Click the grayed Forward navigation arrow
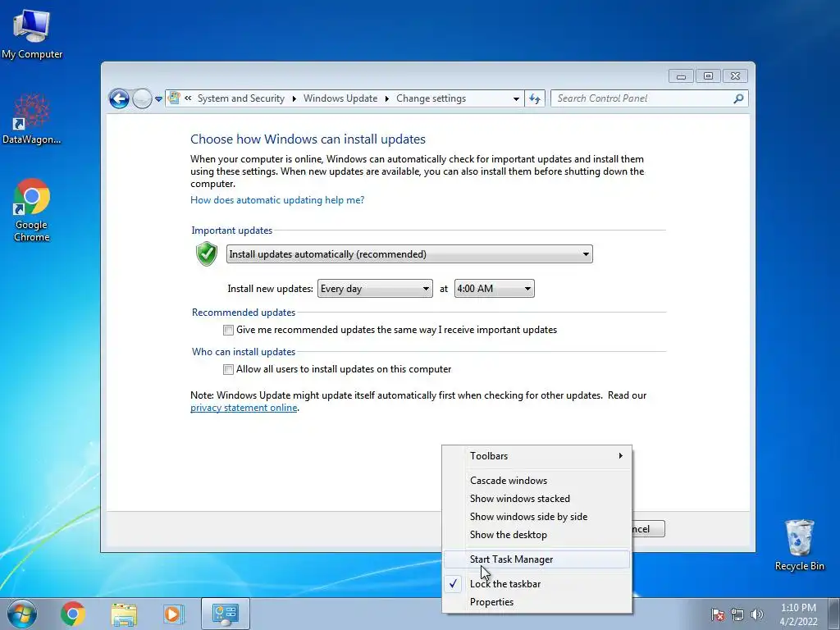The image size is (840, 630). [x=142, y=98]
